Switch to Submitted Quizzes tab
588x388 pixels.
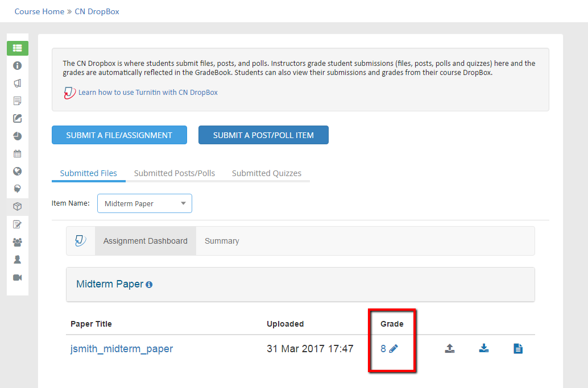pyautogui.click(x=267, y=173)
